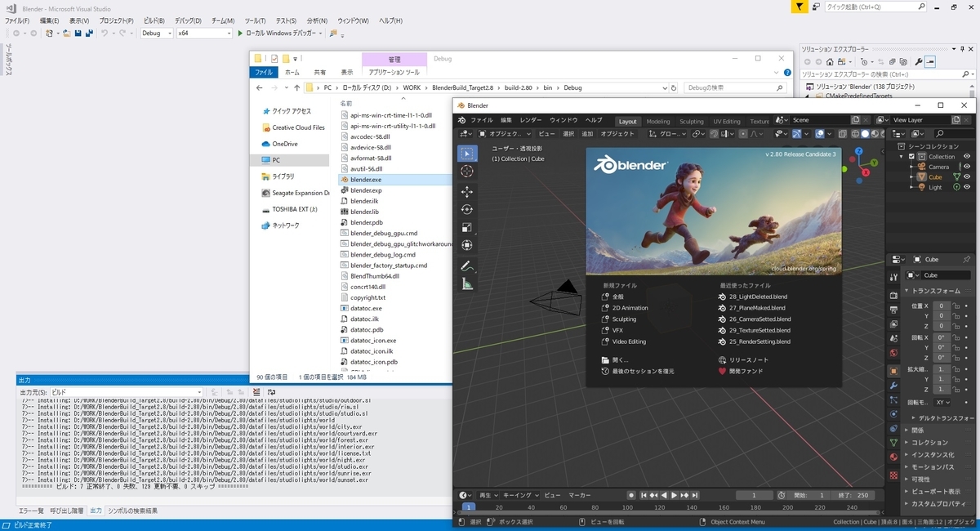Click the Back arrow in File Explorer
The height and width of the screenshot is (531, 980).
tap(259, 87)
